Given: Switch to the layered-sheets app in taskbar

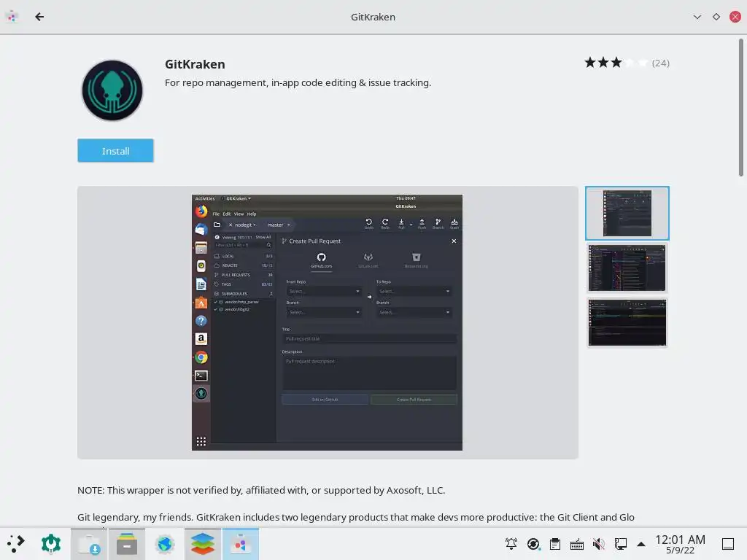Looking at the screenshot, I should (x=203, y=544).
